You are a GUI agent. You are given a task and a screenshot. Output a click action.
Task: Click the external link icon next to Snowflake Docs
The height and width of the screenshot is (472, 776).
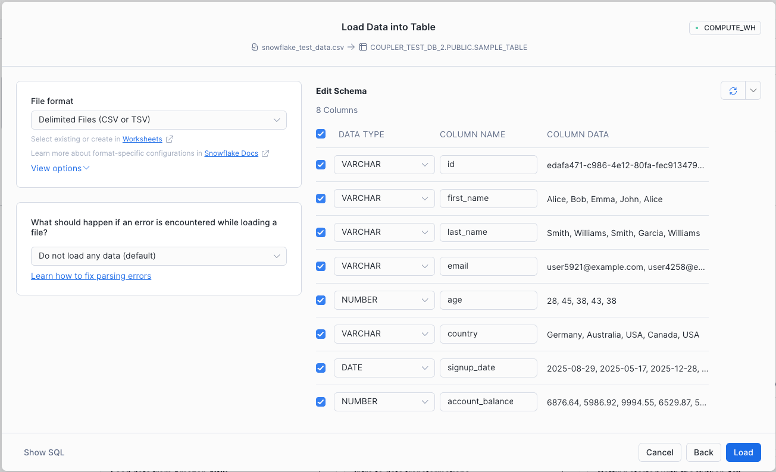click(264, 153)
